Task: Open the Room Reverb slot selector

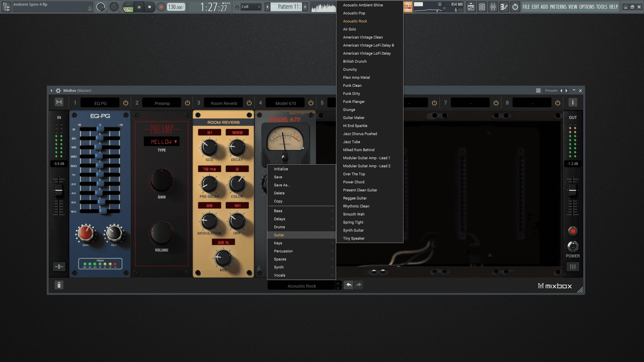Action: pos(224,103)
